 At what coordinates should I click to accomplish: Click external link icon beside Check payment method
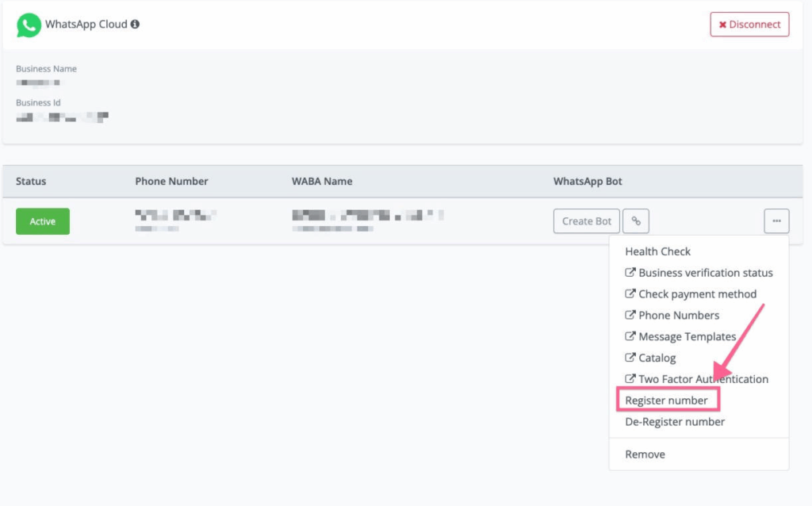[x=630, y=294]
